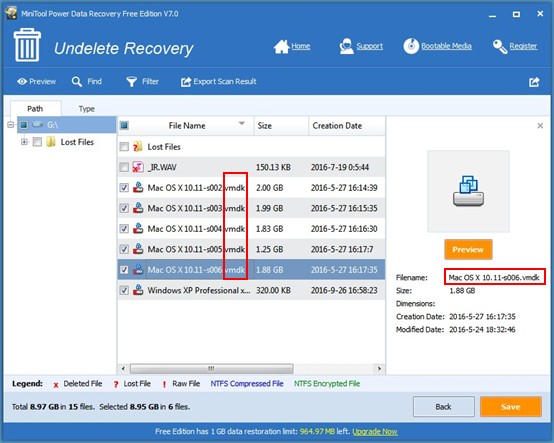Image resolution: width=554 pixels, height=443 pixels.
Task: Click the Filter funnel icon
Action: pyautogui.click(x=131, y=82)
